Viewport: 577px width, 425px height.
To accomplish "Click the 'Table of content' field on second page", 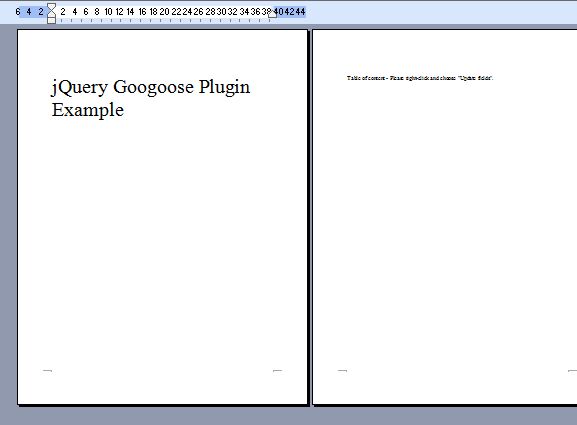I will (420, 78).
